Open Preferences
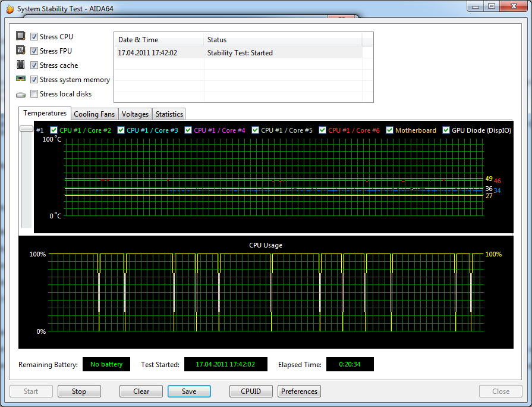 (x=299, y=392)
